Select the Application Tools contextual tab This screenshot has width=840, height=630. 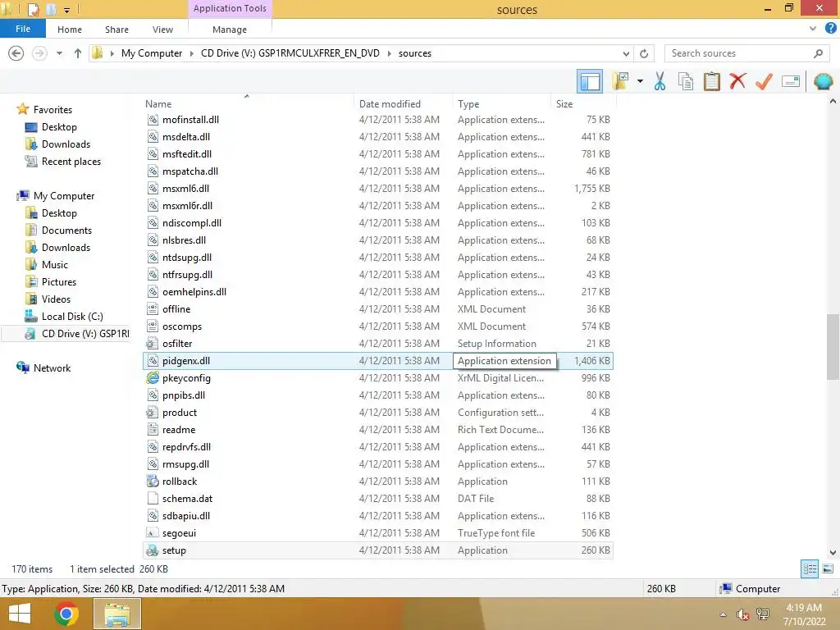(x=230, y=8)
